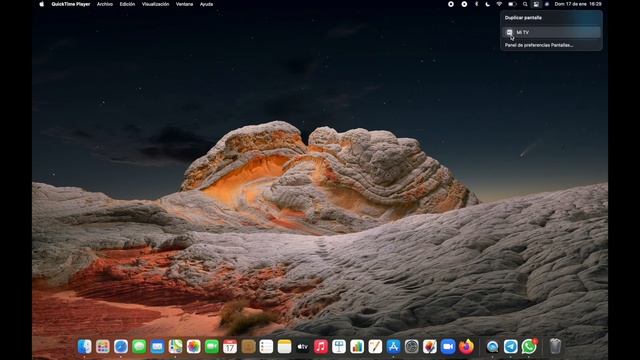This screenshot has width=640, height=360.
Task: Open Contacts from the Dock
Action: tap(248, 347)
